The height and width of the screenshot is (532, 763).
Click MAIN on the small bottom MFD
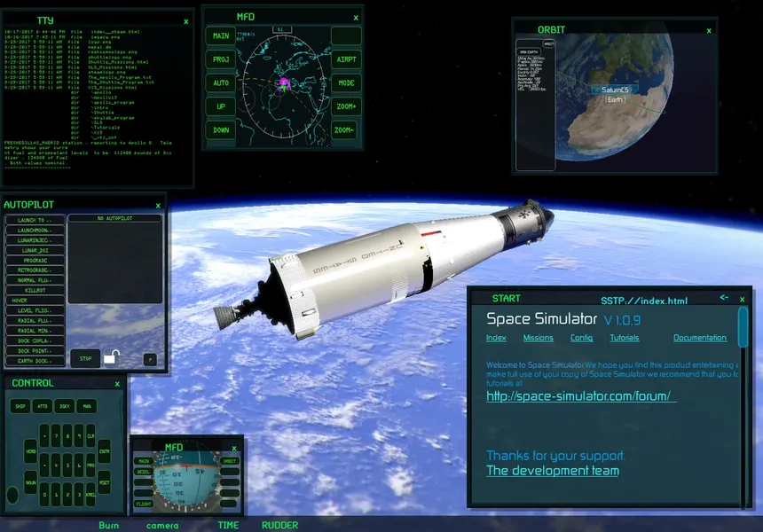point(144,460)
